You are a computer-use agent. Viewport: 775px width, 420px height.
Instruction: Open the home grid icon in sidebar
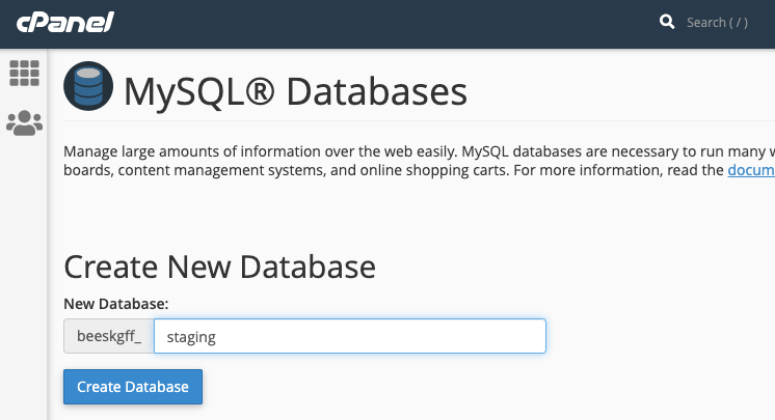24,73
